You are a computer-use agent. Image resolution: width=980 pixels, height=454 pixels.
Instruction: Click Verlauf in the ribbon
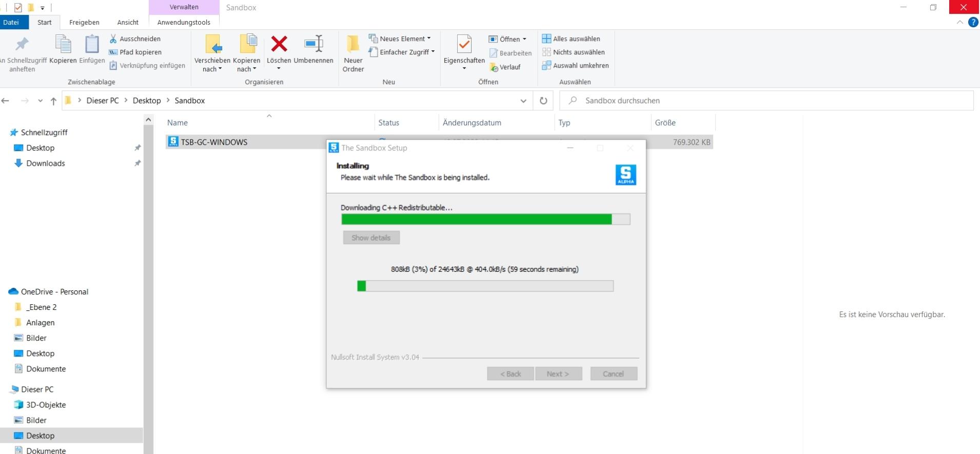505,67
